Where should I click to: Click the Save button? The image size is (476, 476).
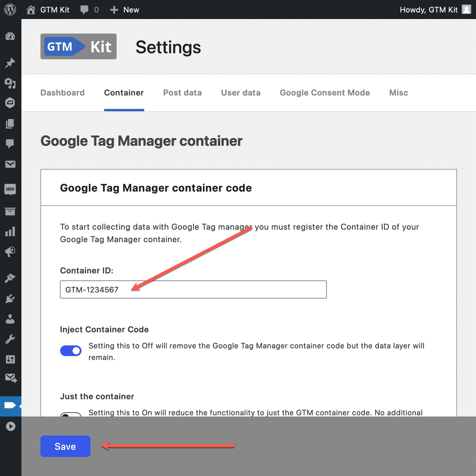(x=65, y=446)
